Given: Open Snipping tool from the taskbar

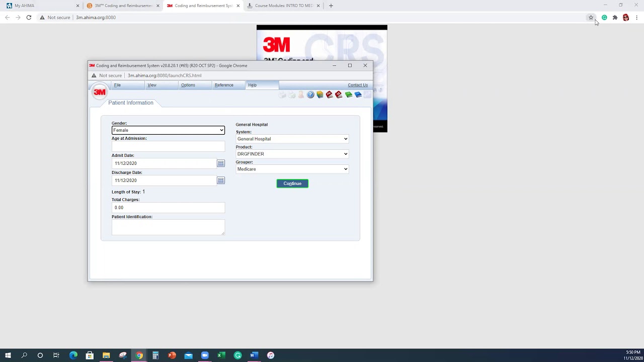Looking at the screenshot, I should [x=123, y=355].
